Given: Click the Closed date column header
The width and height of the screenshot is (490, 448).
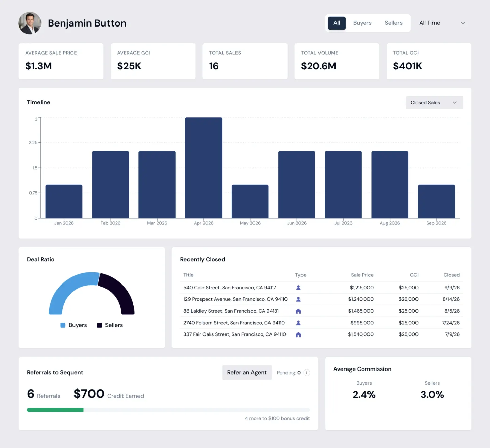Looking at the screenshot, I should pos(452,275).
